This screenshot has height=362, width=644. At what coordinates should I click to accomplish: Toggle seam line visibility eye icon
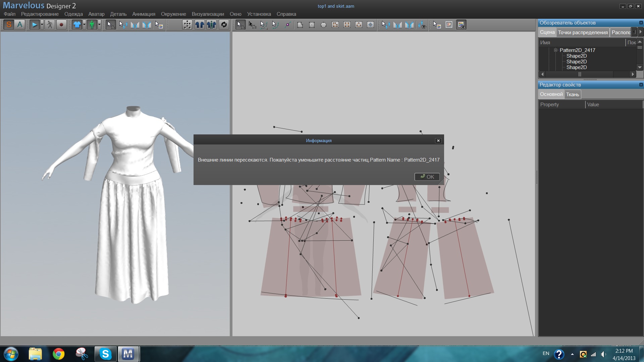422,25
